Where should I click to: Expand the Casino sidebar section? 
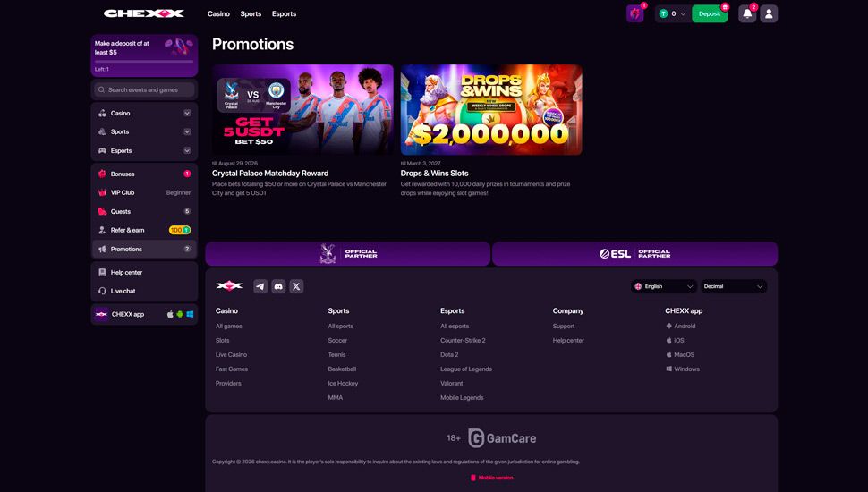[x=144, y=113]
